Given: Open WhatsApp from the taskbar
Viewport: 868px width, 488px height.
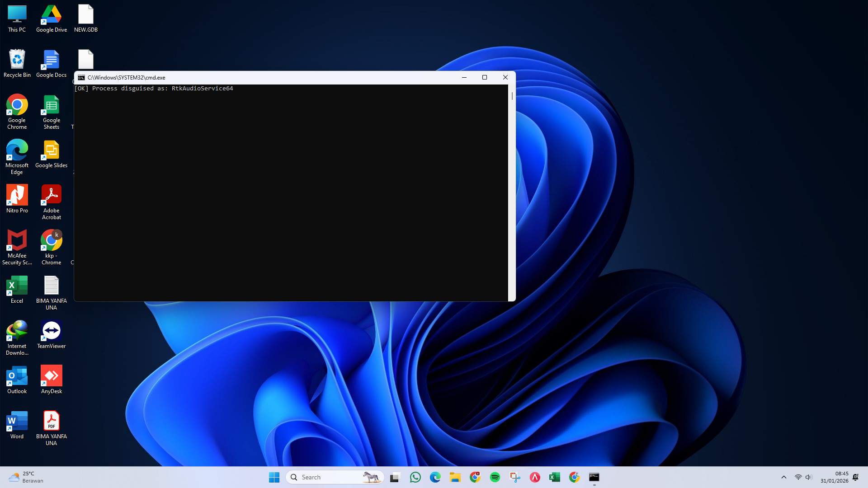Looking at the screenshot, I should coord(415,477).
